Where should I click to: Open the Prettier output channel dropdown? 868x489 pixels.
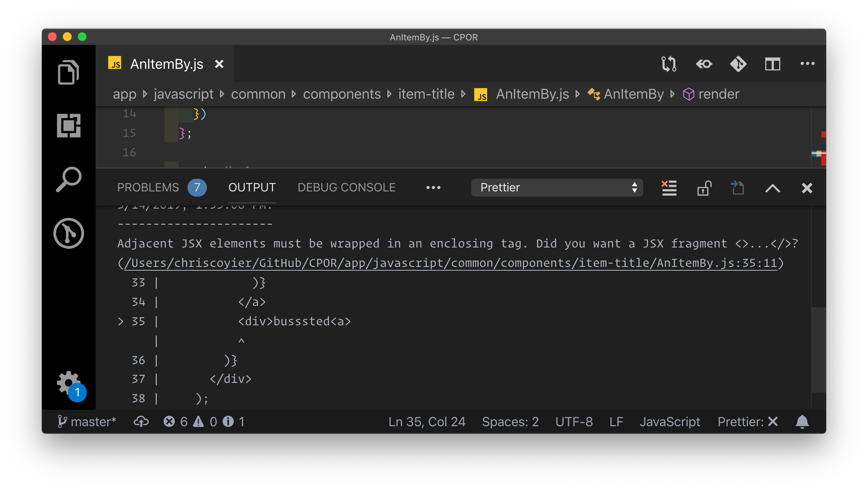[557, 188]
